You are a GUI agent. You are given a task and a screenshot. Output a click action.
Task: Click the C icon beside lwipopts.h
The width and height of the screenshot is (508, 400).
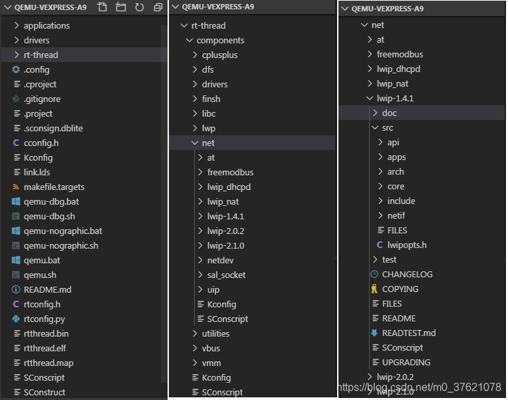click(x=379, y=245)
